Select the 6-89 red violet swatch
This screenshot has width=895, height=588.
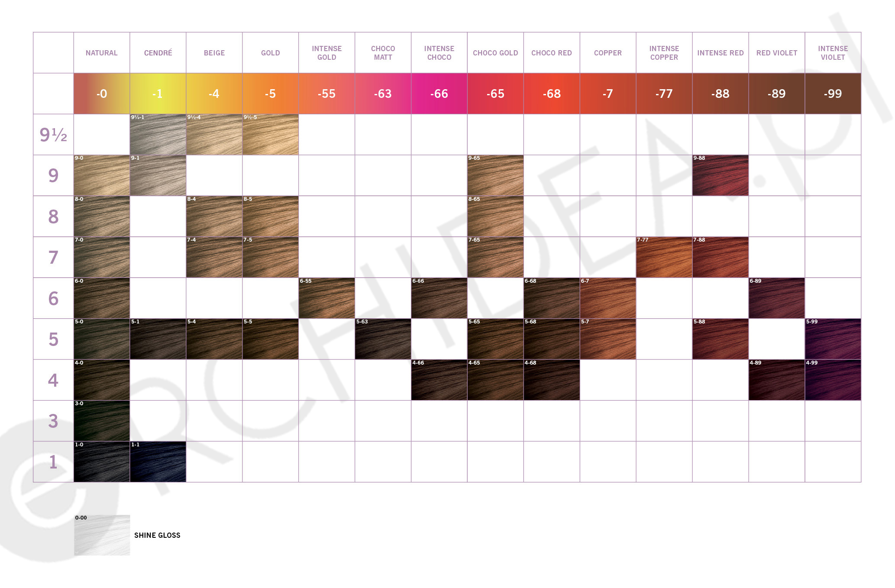pos(777,298)
